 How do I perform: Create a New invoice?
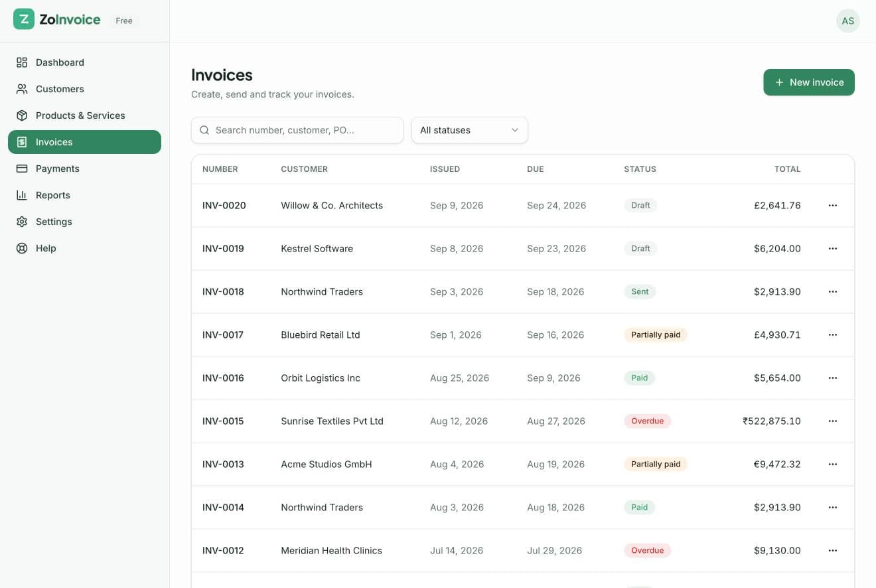(809, 82)
